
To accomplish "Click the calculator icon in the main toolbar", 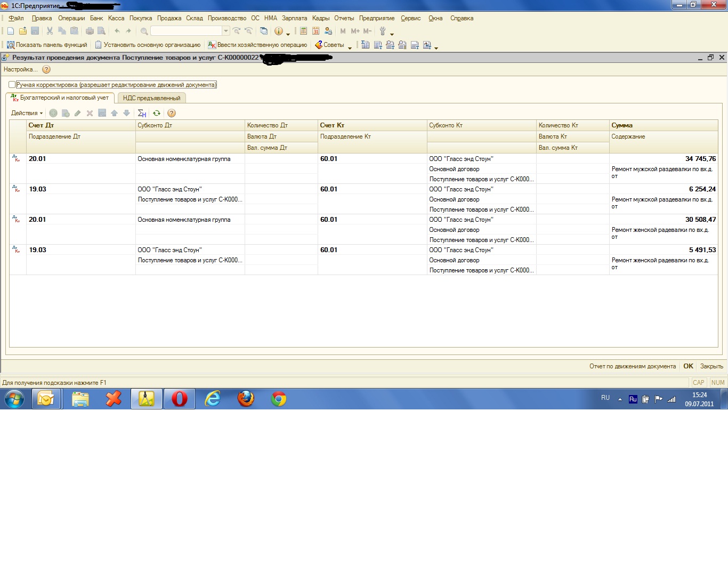I will 304,31.
